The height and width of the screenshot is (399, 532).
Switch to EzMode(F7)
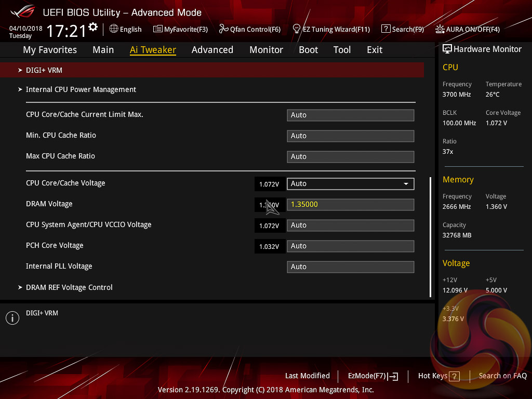pos(373,376)
